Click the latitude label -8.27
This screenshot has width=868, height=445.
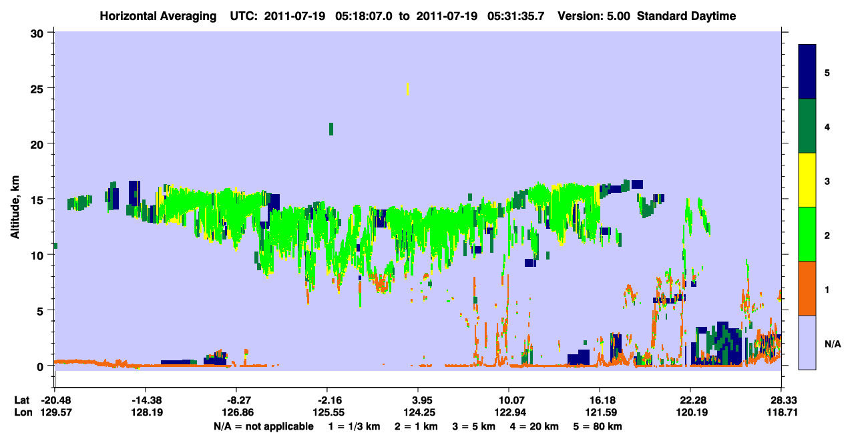(236, 400)
